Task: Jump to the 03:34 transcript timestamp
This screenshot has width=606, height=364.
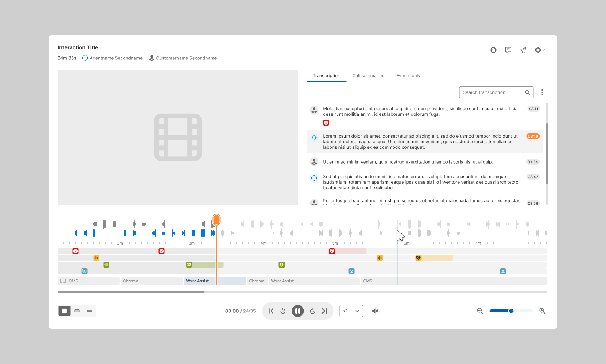Action: (533, 162)
